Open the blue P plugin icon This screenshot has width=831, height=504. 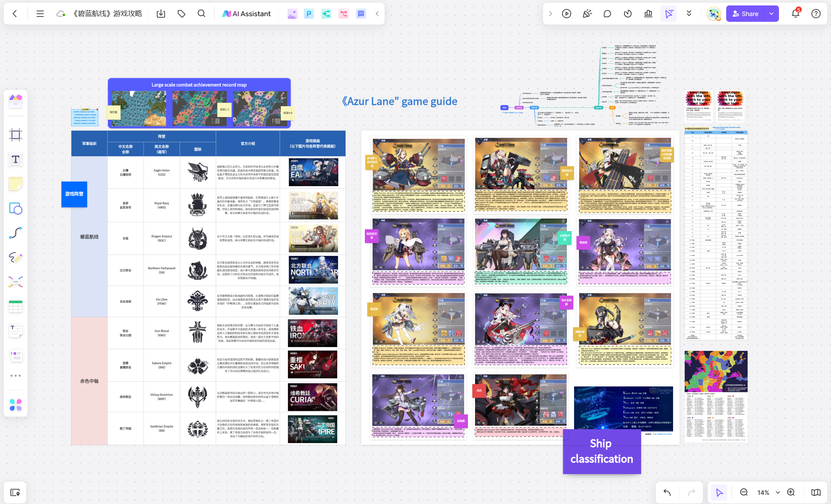tap(309, 14)
